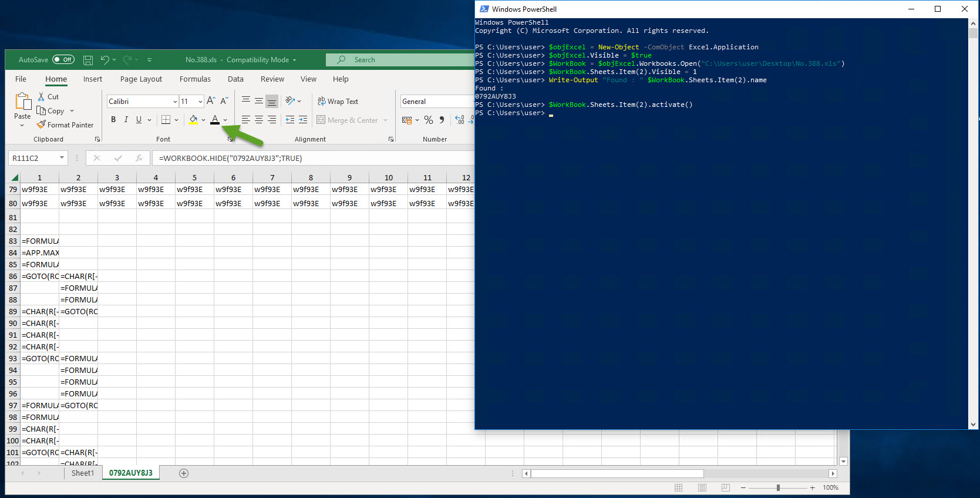The image size is (980, 498).
Task: Decrease indent in the Alignment group
Action: [290, 119]
